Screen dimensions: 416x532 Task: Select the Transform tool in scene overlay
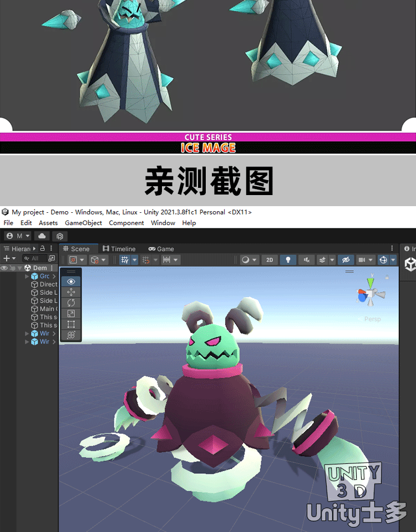click(71, 335)
